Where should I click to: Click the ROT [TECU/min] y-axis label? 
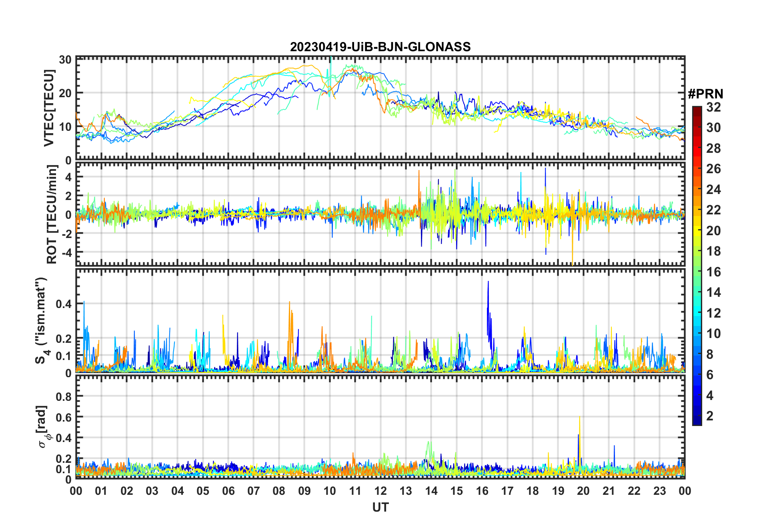(52, 214)
